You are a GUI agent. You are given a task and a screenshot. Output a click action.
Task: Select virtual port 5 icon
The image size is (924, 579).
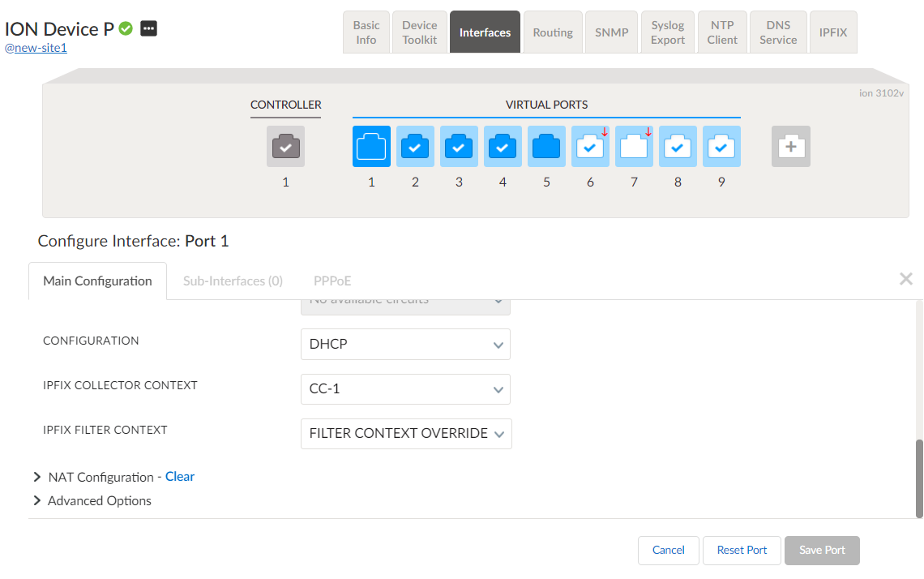click(x=546, y=146)
